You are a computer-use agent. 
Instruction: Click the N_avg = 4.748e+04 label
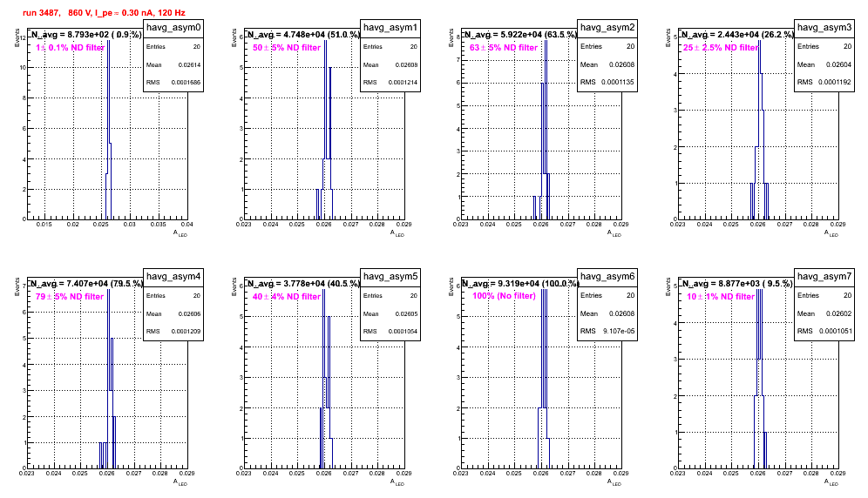pyautogui.click(x=303, y=35)
